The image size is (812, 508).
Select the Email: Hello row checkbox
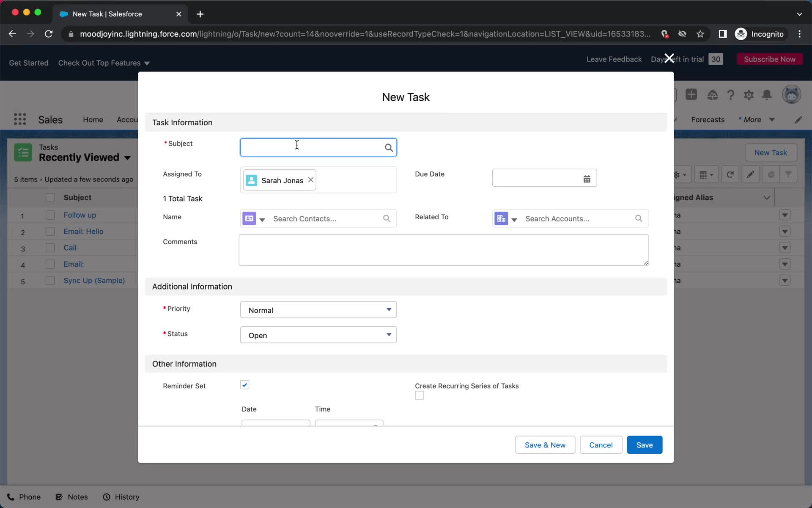[50, 232]
